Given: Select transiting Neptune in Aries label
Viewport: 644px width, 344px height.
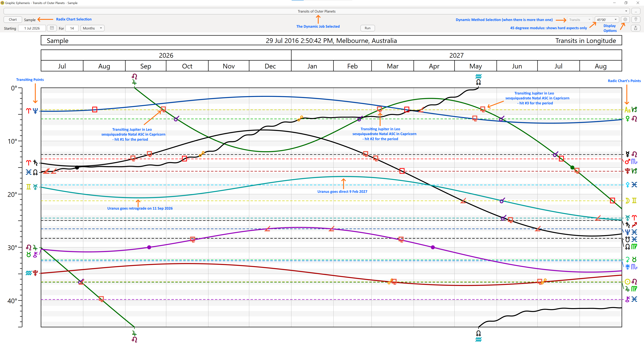Looking at the screenshot, I should tap(32, 111).
